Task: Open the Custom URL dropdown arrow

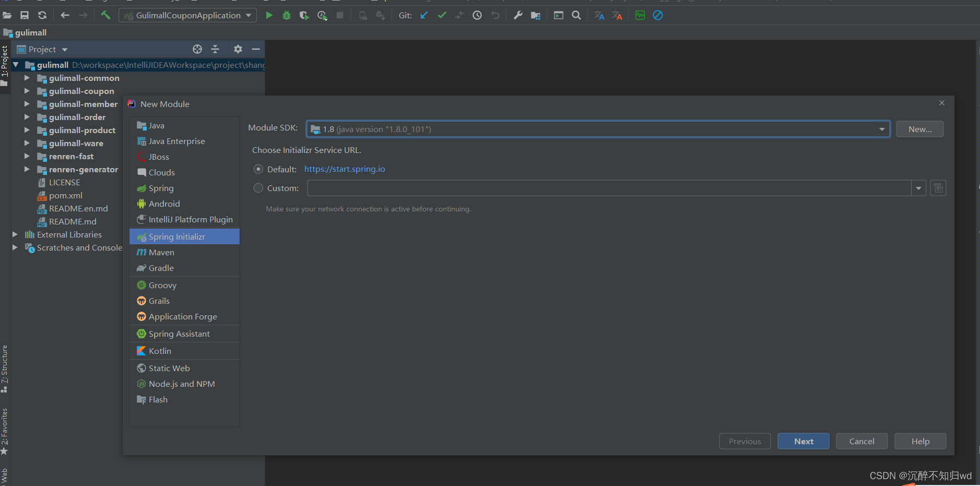Action: [x=918, y=188]
